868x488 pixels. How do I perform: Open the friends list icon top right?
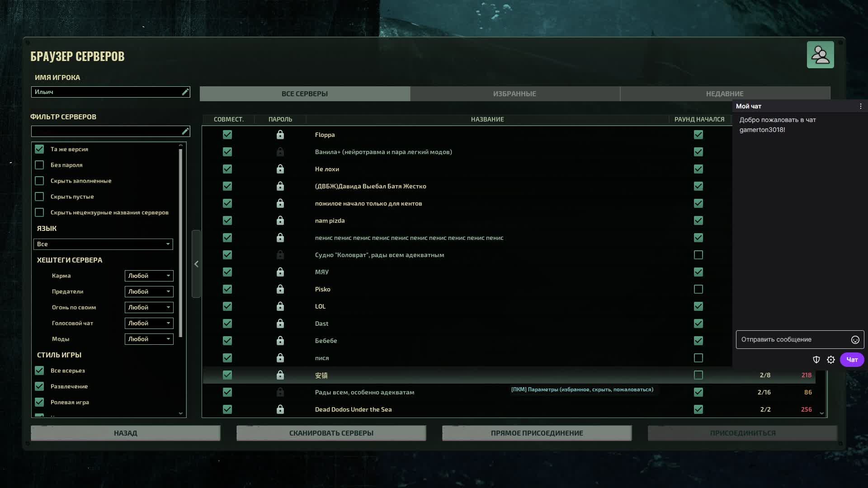(x=820, y=55)
